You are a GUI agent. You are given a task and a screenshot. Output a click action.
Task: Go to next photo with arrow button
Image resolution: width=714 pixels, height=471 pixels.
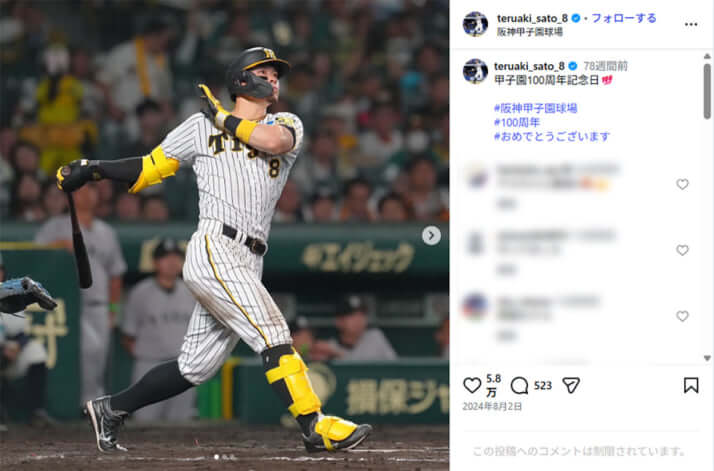pyautogui.click(x=431, y=236)
